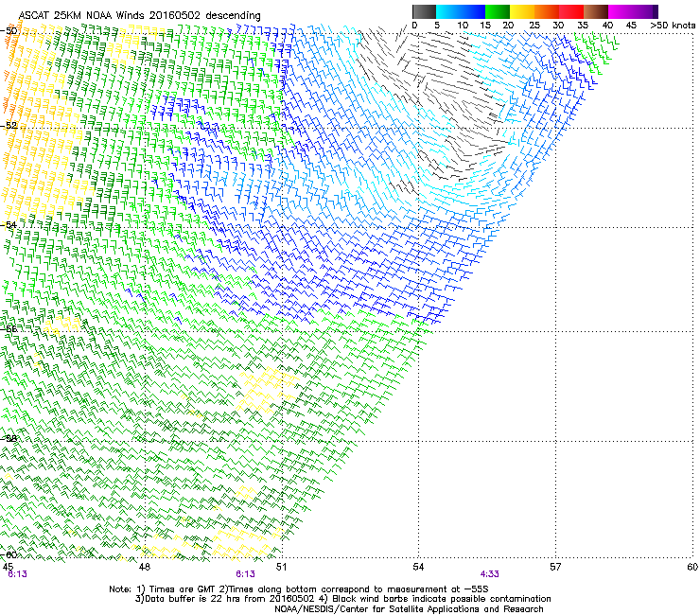The height and width of the screenshot is (615, 700).
Task: Select the yellow 20-25 knots legend color
Action: pos(522,11)
